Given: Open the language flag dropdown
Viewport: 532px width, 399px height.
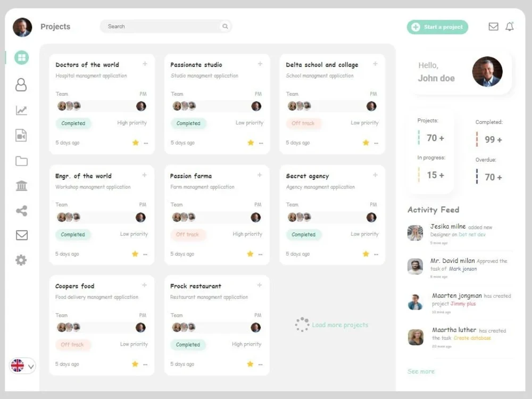Looking at the screenshot, I should 22,366.
